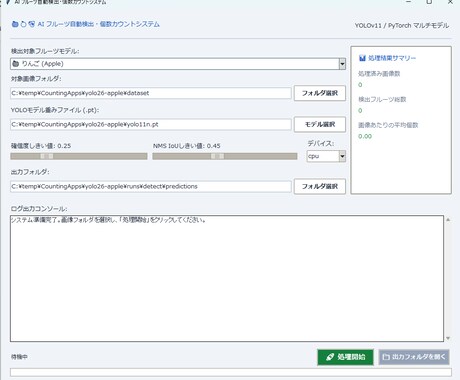Click the dropdown arrow of the fruit model combo box
This screenshot has height=380, width=460.
342,64
